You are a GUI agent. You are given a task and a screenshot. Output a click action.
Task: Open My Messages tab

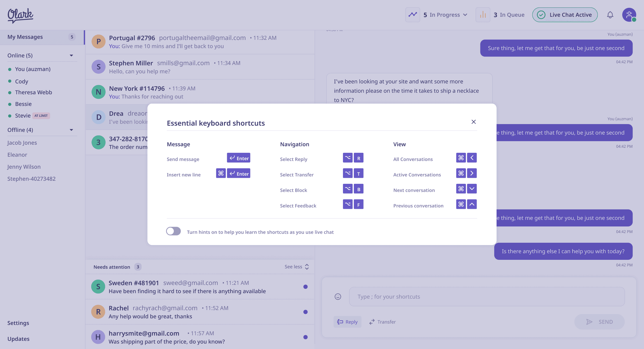42,37
